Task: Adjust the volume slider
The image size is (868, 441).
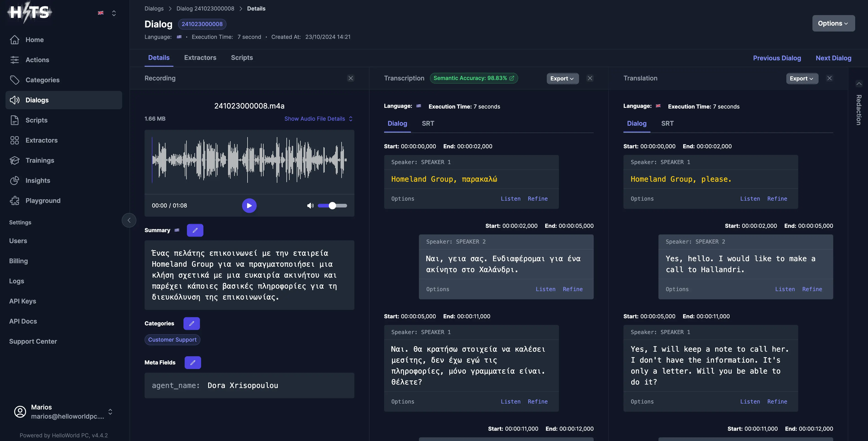Action: point(332,206)
